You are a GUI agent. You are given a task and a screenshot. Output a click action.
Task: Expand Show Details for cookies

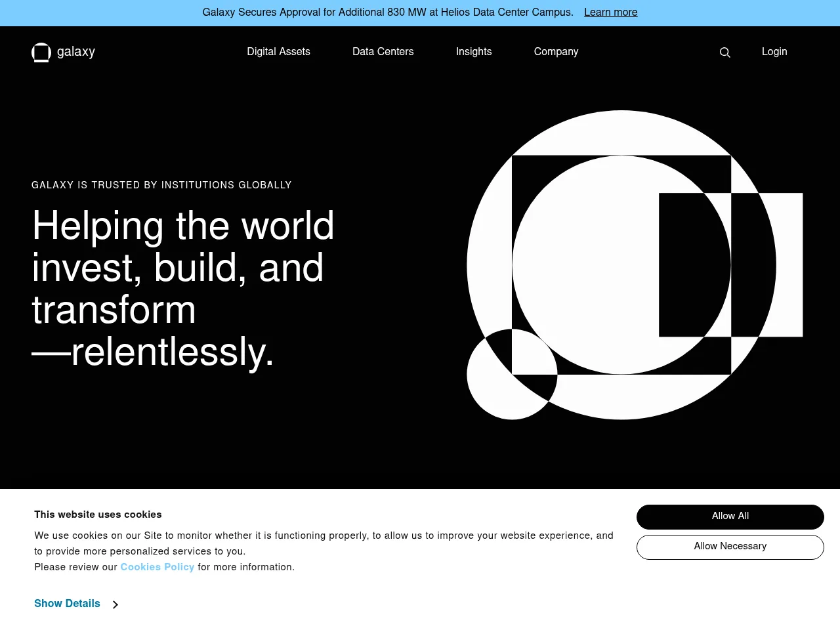67,604
